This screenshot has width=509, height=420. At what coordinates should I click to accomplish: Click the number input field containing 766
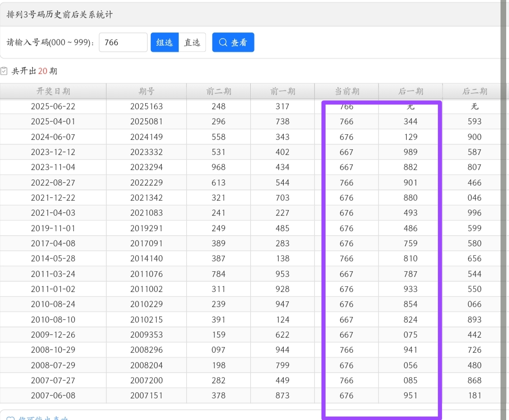click(123, 42)
